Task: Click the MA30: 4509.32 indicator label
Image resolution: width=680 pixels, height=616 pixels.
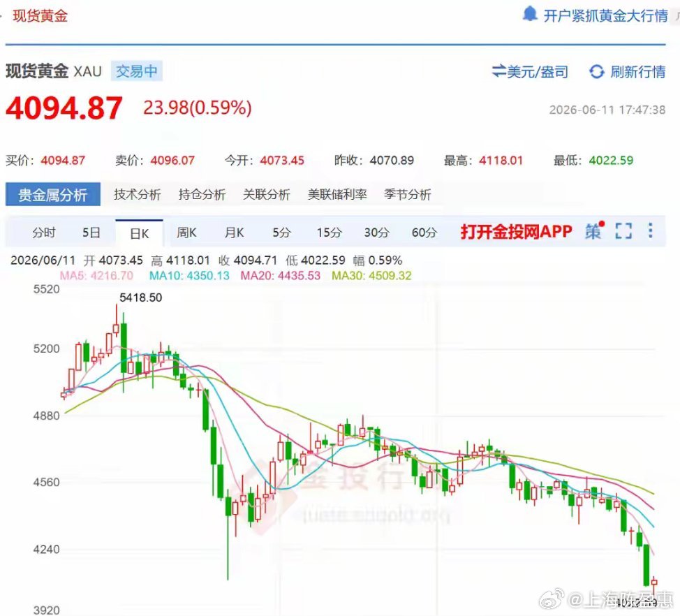Action: coord(371,275)
